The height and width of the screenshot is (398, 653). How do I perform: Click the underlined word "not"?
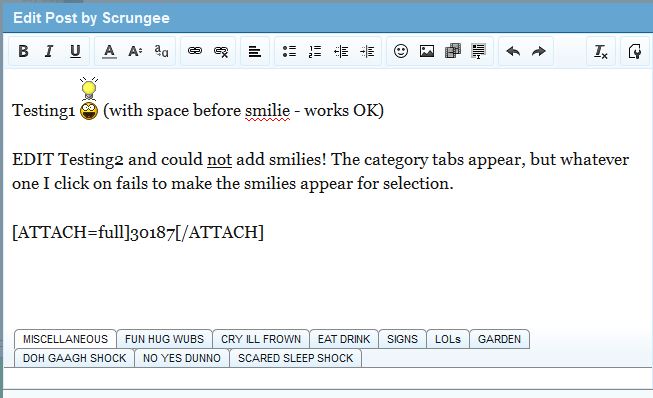click(219, 159)
